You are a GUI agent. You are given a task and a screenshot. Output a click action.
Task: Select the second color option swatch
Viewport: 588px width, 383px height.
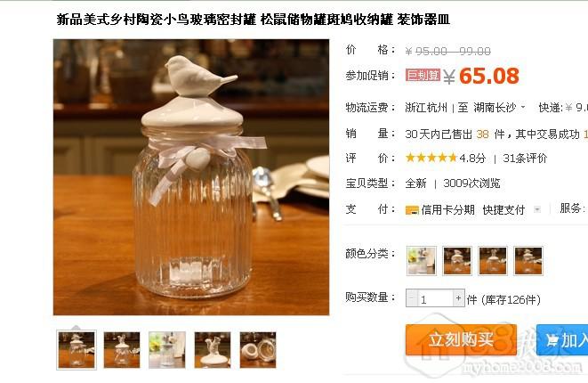tap(456, 261)
